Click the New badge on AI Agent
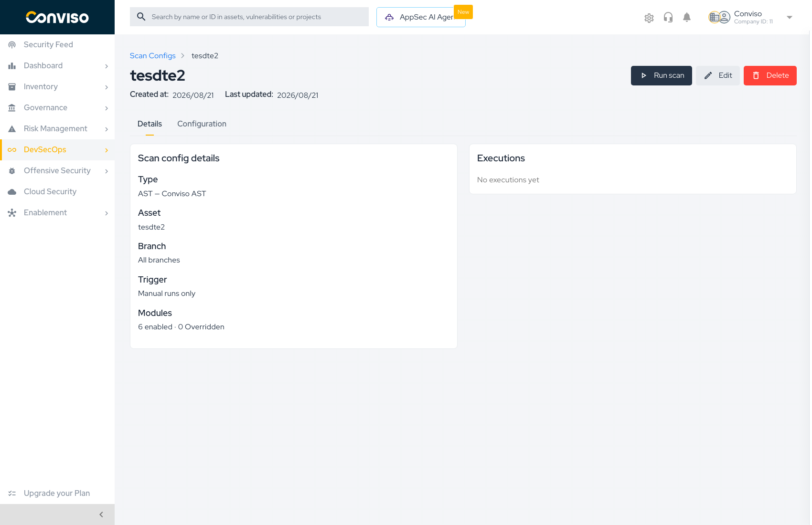 point(463,12)
